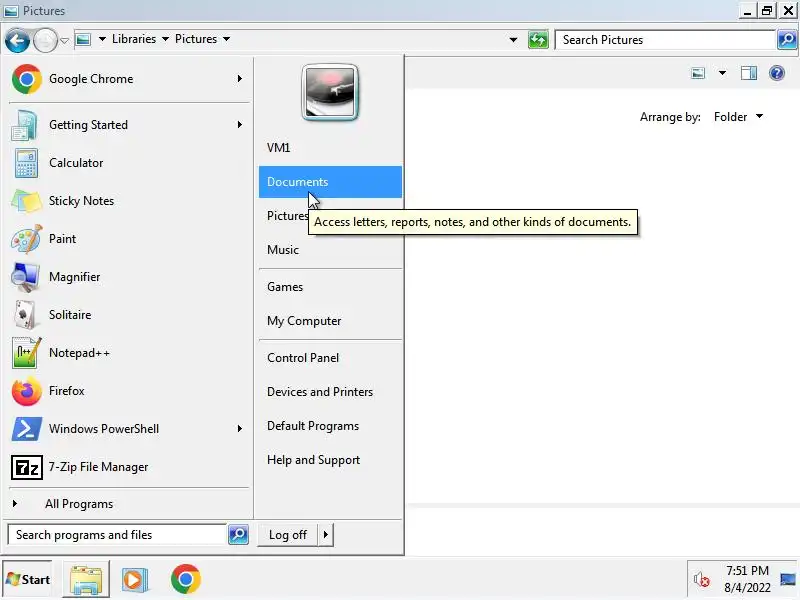Expand Windows PowerShell submenu arrow
This screenshot has height=600, width=800.
point(239,429)
